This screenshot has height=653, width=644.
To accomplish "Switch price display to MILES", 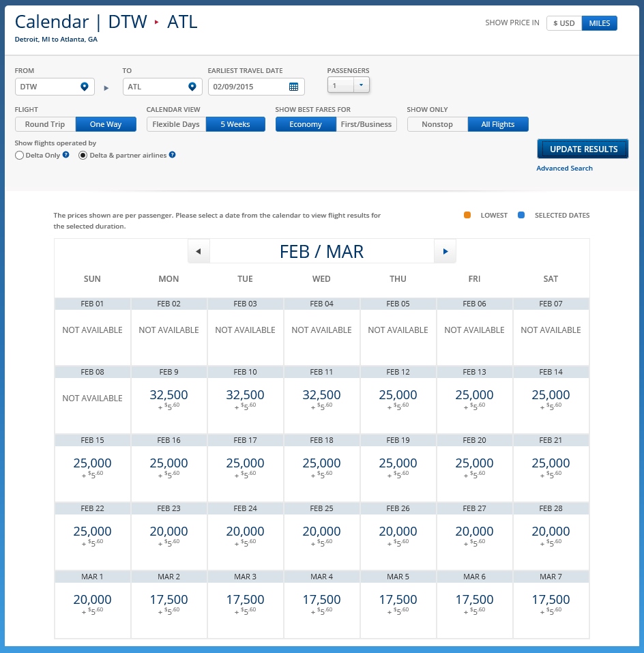I will coord(600,23).
